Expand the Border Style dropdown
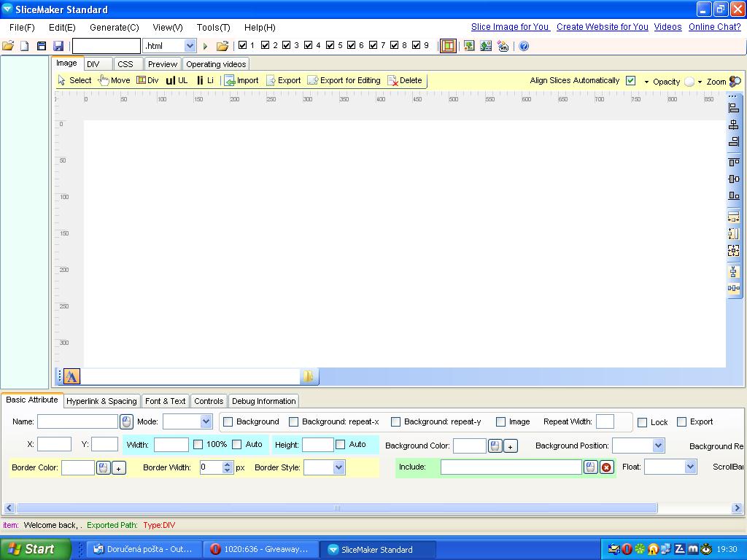 338,467
